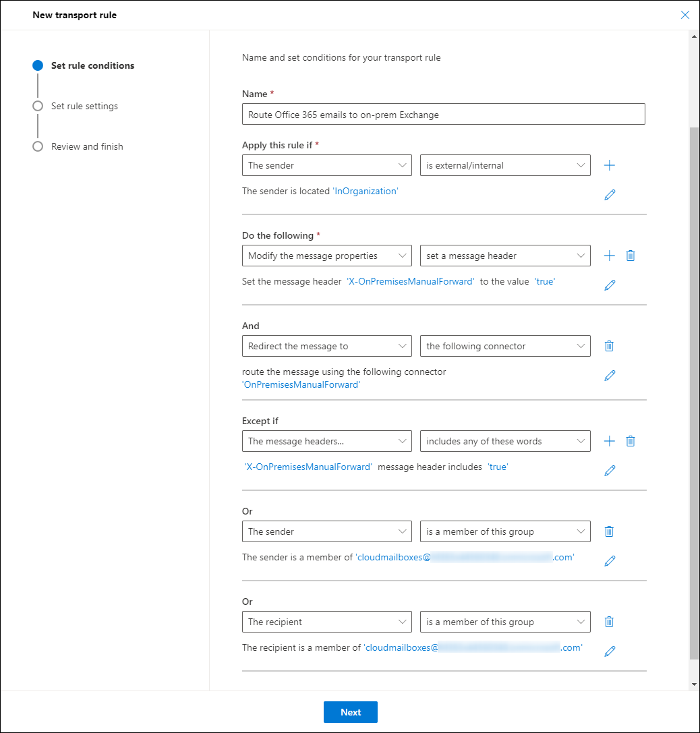This screenshot has height=733, width=700.
Task: Delete the 'set a message header' action
Action: (x=631, y=256)
